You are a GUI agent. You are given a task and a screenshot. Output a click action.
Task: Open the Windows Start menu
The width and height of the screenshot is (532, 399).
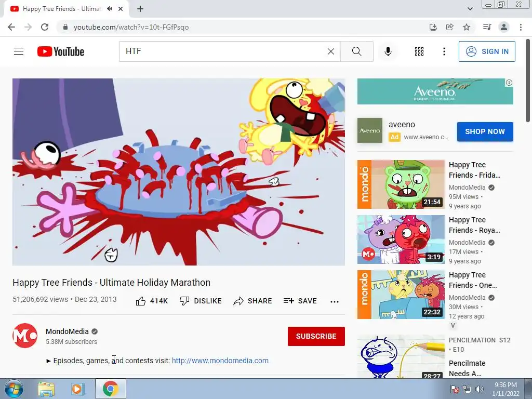(14, 389)
